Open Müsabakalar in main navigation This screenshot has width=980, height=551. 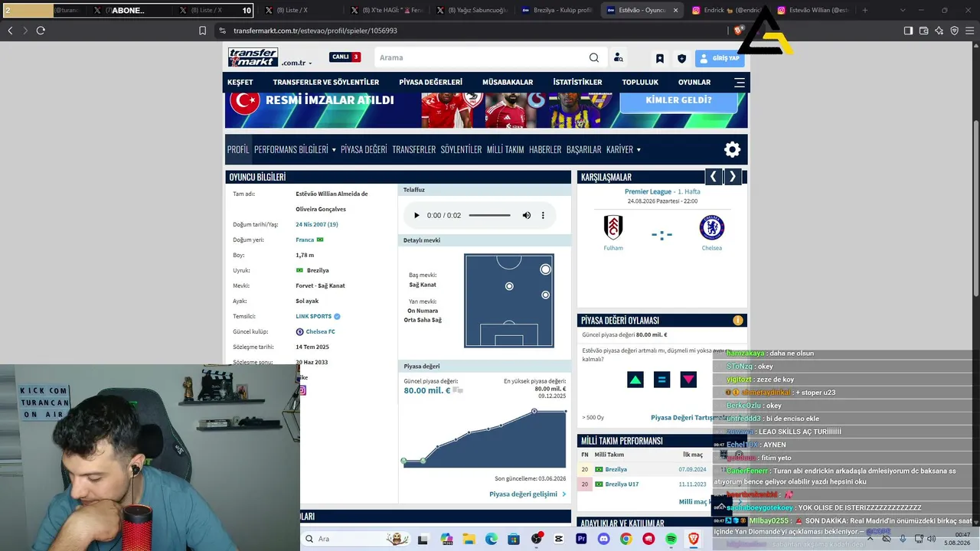coord(508,83)
